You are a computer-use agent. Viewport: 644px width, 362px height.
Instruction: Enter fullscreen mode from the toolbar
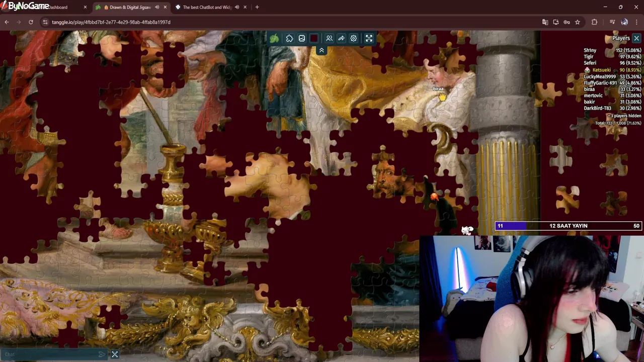coord(369,38)
